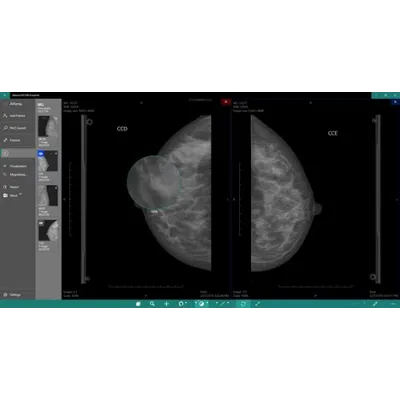Image resolution: width=400 pixels, height=400 pixels.
Task: Select the second thumbnail with blue badge
Action: (48, 161)
